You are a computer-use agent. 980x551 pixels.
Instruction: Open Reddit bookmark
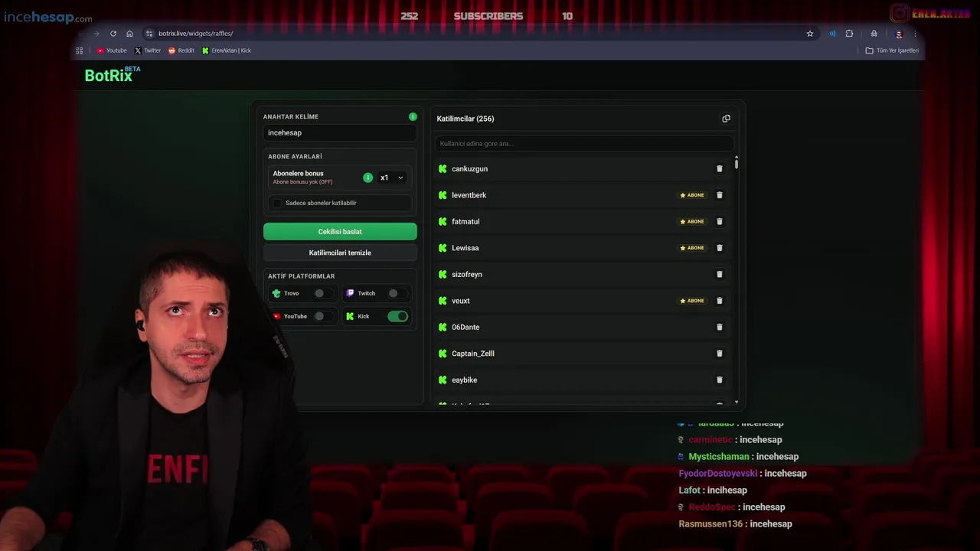click(181, 51)
